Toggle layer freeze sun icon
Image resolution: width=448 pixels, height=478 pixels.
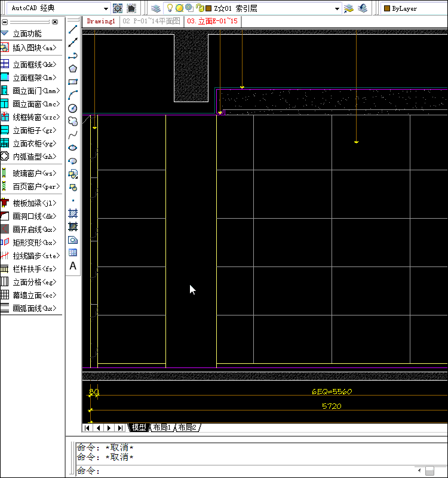point(179,8)
